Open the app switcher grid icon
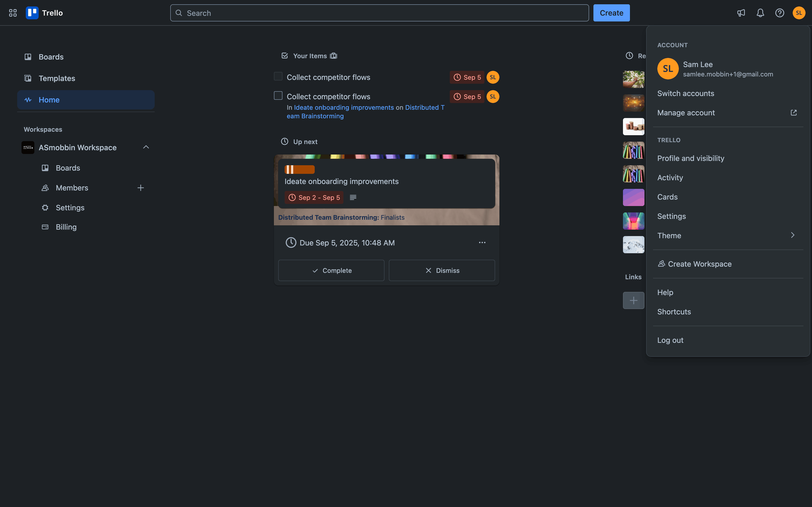Image resolution: width=812 pixels, height=507 pixels. pyautogui.click(x=13, y=13)
